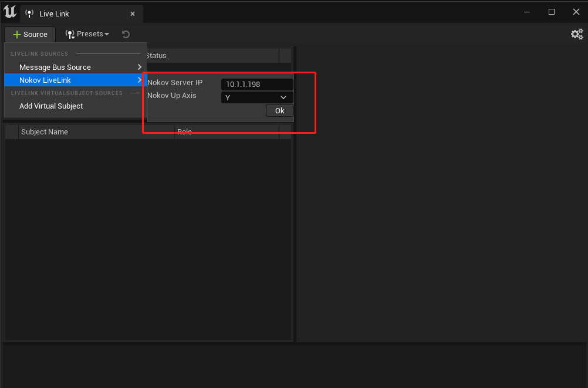588x388 pixels.
Task: Open the Presets dropdown
Action: point(87,34)
